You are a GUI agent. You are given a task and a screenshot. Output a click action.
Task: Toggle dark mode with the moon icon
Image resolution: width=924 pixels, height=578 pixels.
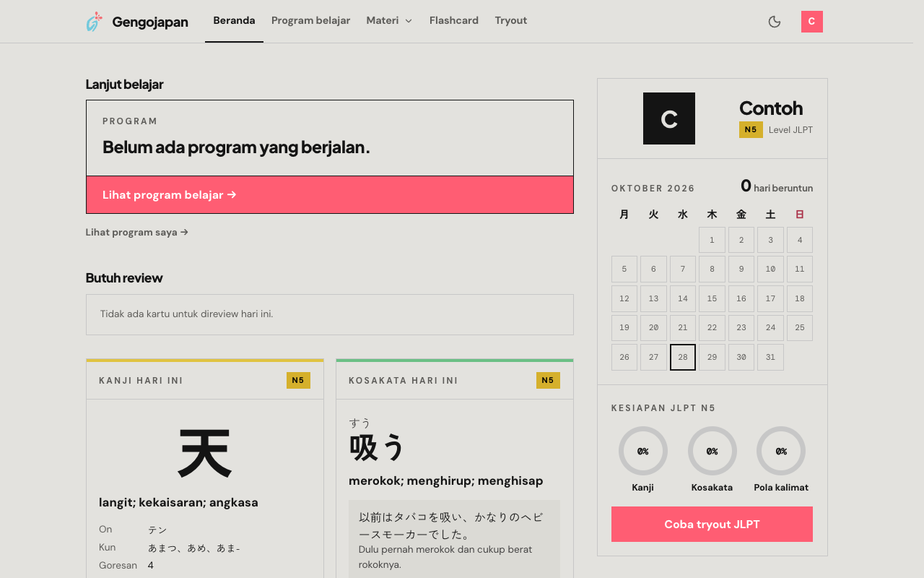coord(775,22)
